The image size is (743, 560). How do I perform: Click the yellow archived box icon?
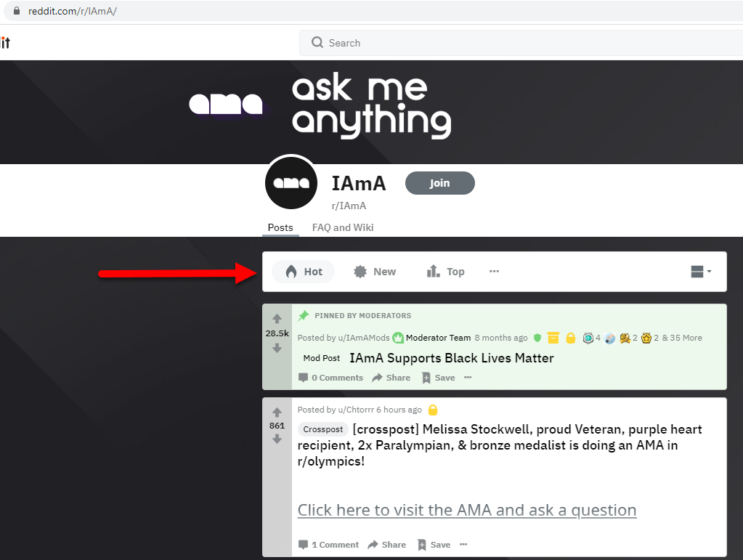pos(553,338)
